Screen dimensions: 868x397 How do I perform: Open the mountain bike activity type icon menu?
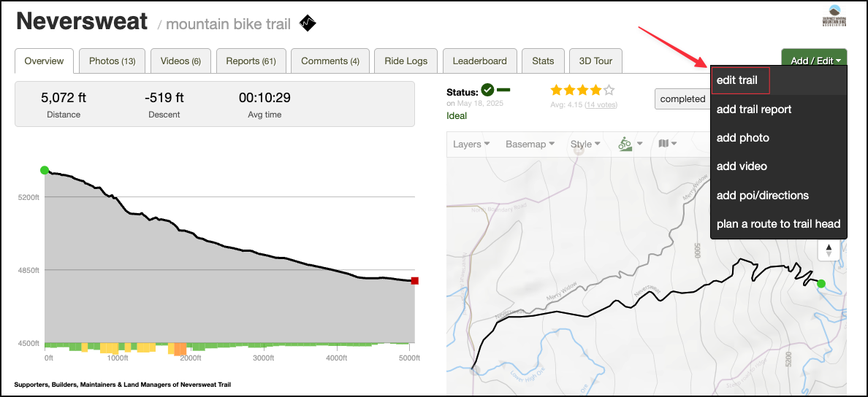629,144
